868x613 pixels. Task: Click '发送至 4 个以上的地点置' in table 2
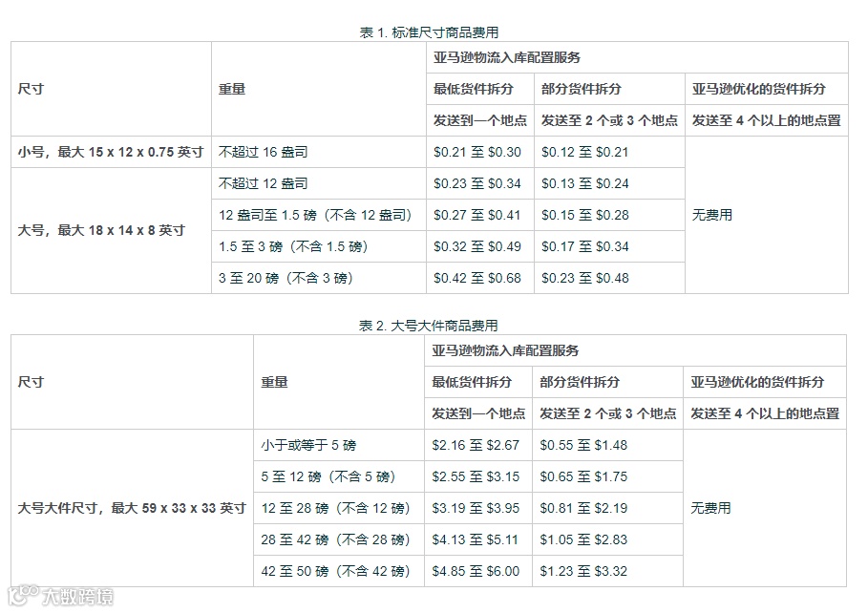click(x=765, y=413)
